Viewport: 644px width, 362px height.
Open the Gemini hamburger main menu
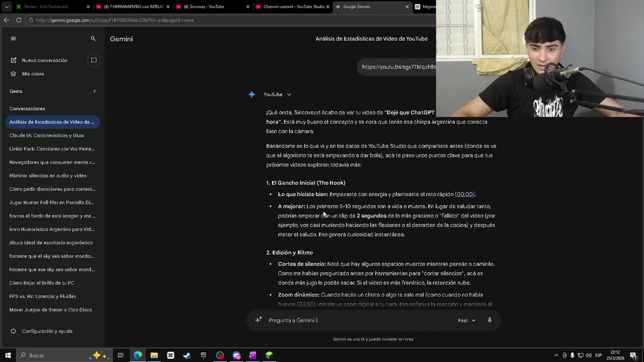pos(14,39)
